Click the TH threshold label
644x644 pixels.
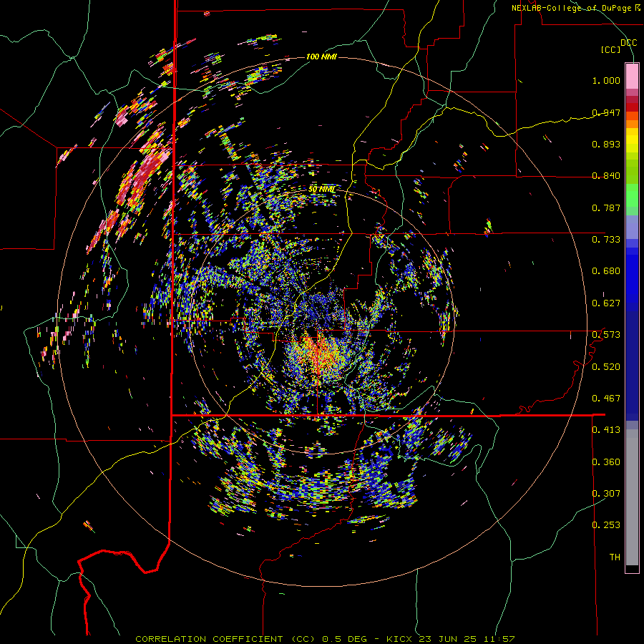pos(615,557)
